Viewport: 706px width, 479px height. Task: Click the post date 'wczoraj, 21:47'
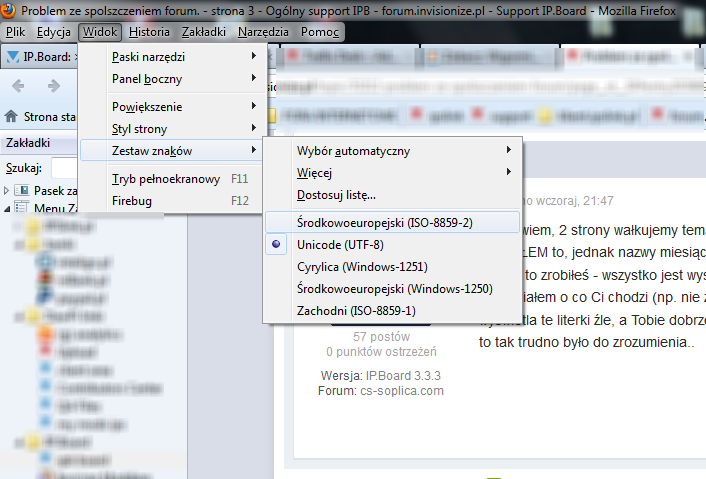pyautogui.click(x=575, y=201)
